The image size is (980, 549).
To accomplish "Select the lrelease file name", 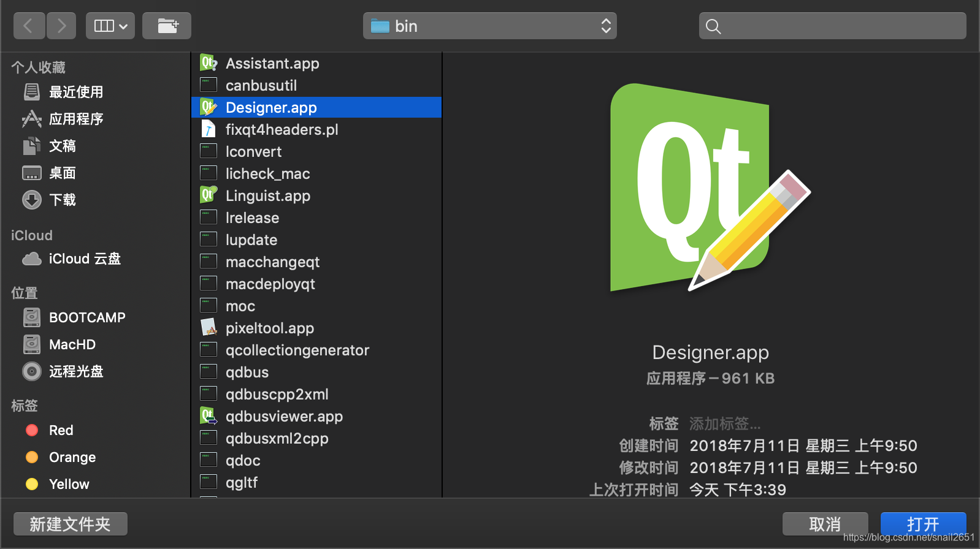I will [252, 218].
